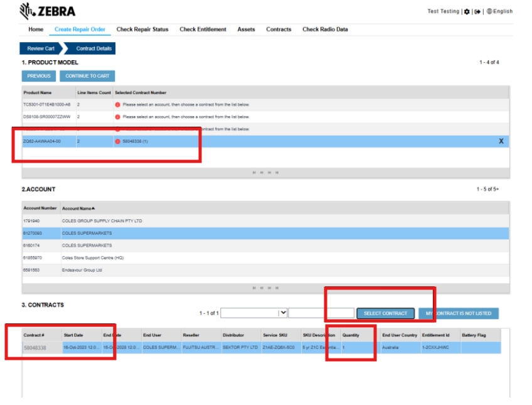Click the red alert icon in the DS8108-SR00007ZZWW row
The image size is (532, 405).
[x=117, y=117]
